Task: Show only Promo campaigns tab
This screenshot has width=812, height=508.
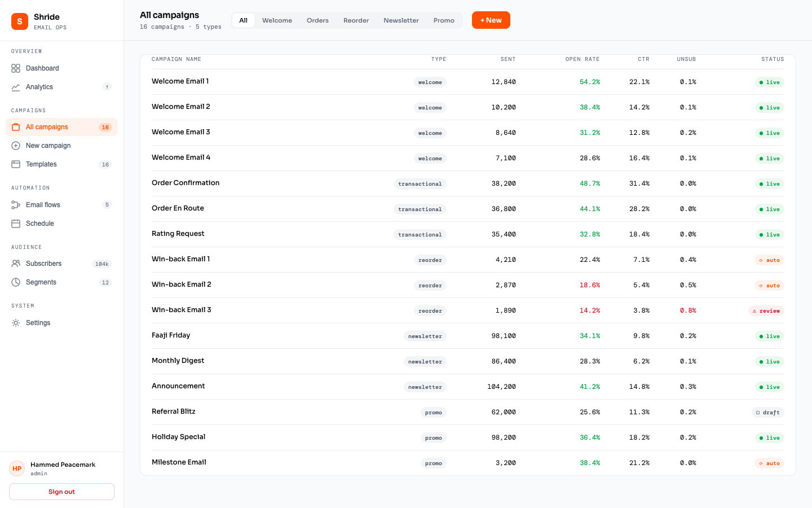Action: click(x=444, y=20)
